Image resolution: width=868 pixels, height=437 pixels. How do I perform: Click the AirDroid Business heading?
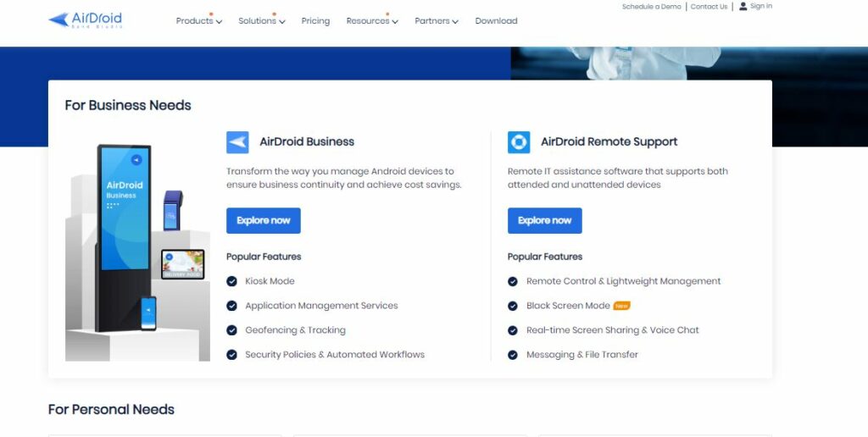[307, 141]
